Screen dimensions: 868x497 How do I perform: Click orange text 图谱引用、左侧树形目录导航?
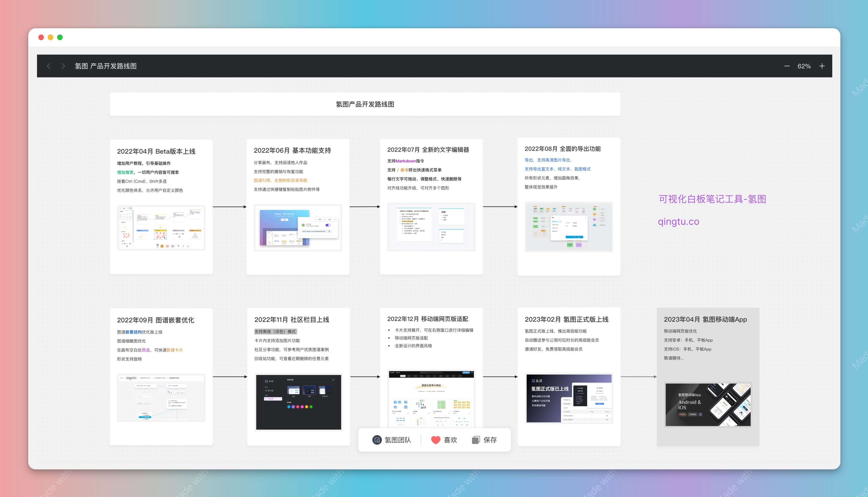280,181
